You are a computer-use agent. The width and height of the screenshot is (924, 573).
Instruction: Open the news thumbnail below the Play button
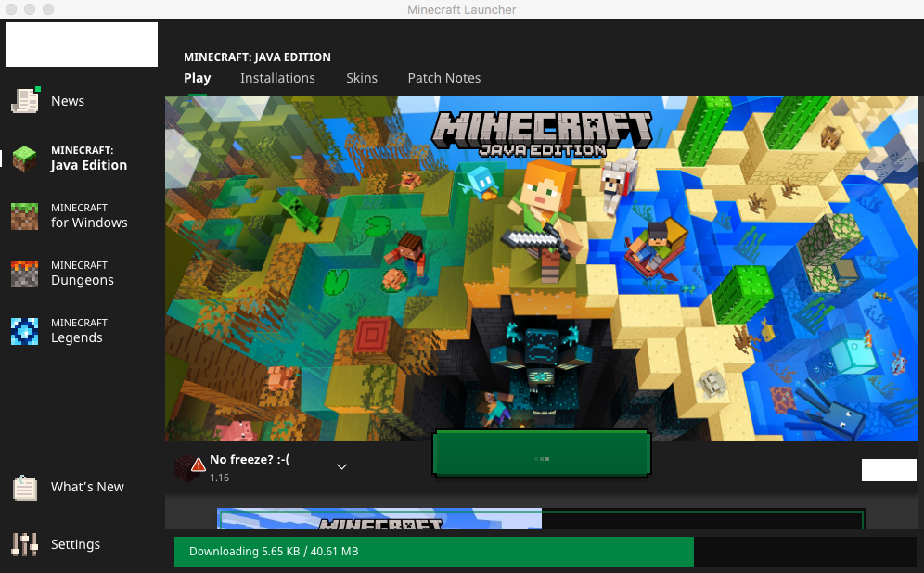(379, 519)
